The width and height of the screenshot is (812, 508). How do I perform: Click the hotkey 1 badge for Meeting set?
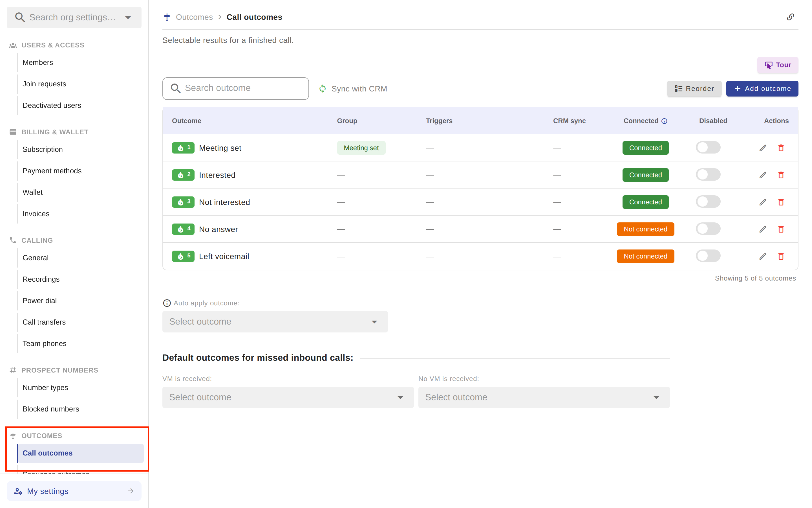coord(183,148)
